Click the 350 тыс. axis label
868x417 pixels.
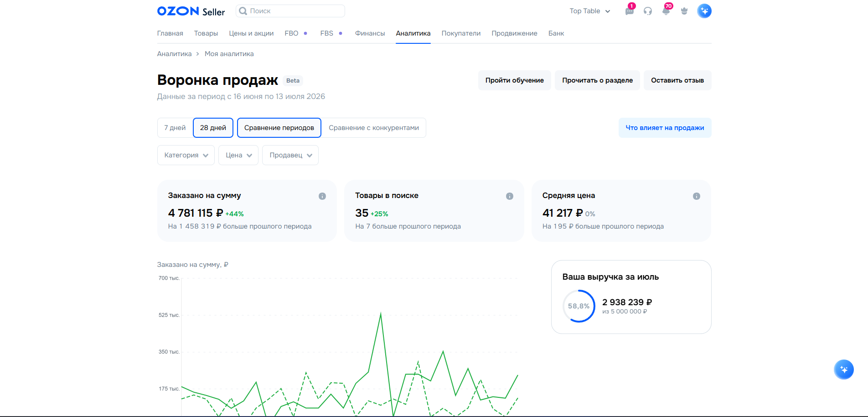coord(169,352)
